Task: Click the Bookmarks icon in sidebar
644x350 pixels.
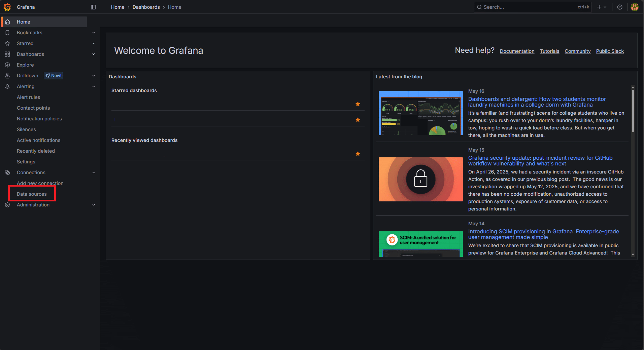Action: 7,33
